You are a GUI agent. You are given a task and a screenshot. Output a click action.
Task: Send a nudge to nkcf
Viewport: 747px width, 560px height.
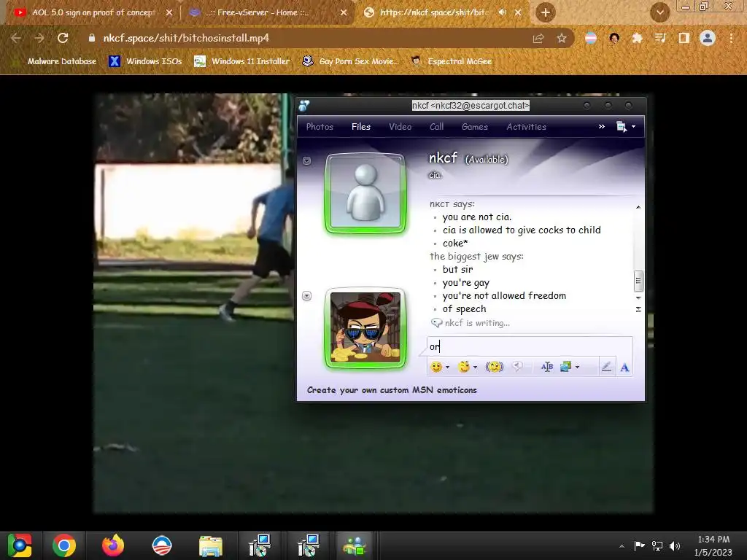tap(495, 367)
